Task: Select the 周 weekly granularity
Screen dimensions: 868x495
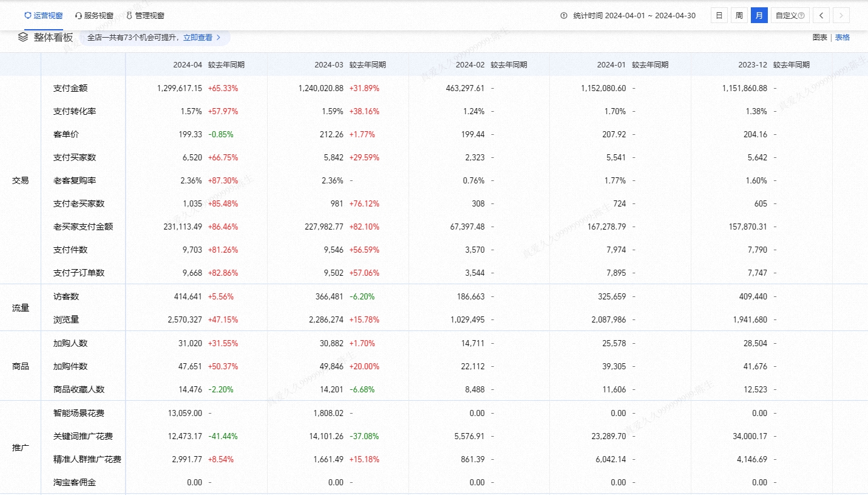Action: 739,16
